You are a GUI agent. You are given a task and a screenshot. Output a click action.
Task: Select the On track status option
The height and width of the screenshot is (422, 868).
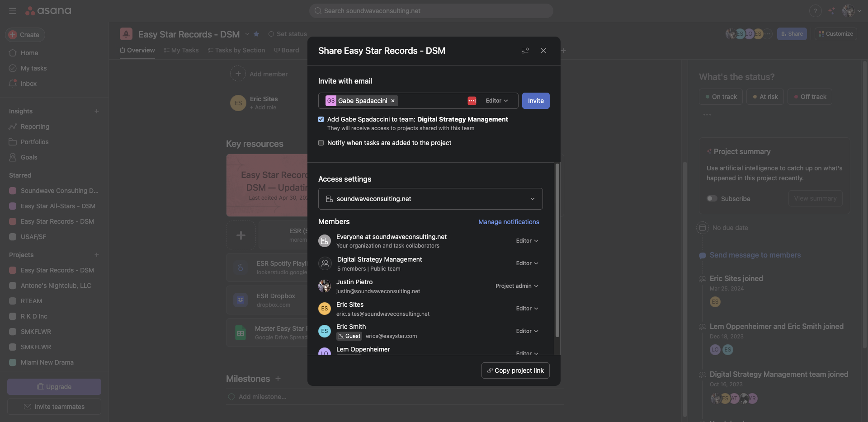721,97
